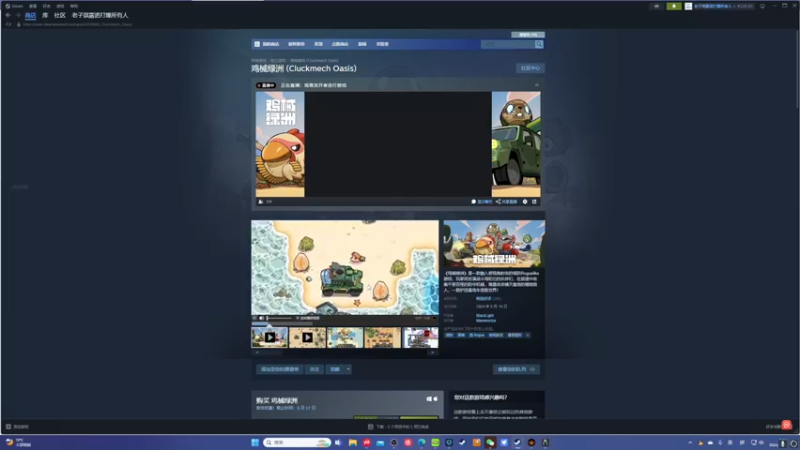This screenshot has height=450, width=800.
Task: Open the weather widget on taskbar
Action: (x=18, y=442)
